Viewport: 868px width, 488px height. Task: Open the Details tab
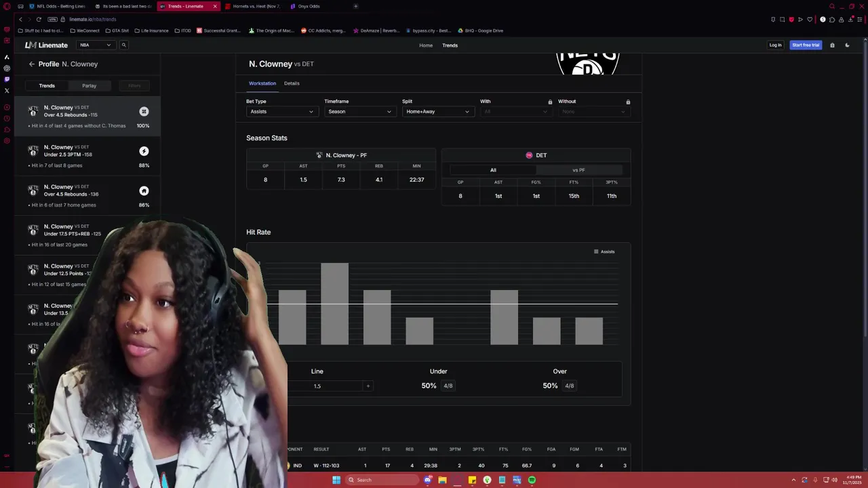tap(292, 83)
